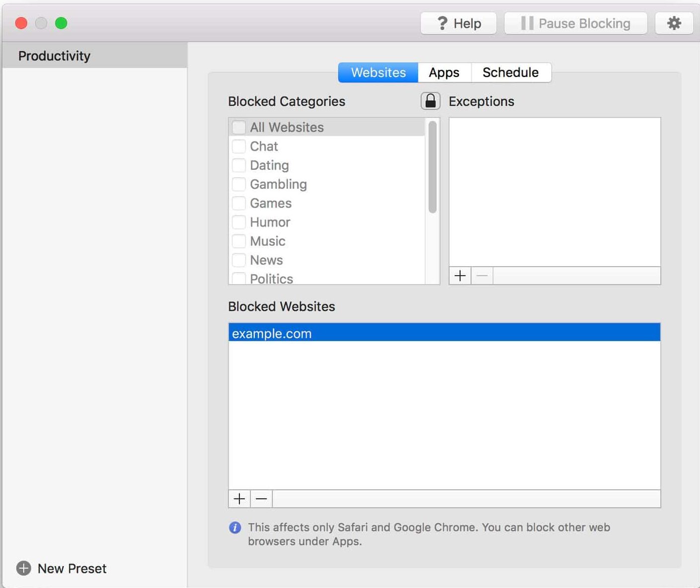Check the All Websites category
This screenshot has height=588, width=700.
click(239, 128)
